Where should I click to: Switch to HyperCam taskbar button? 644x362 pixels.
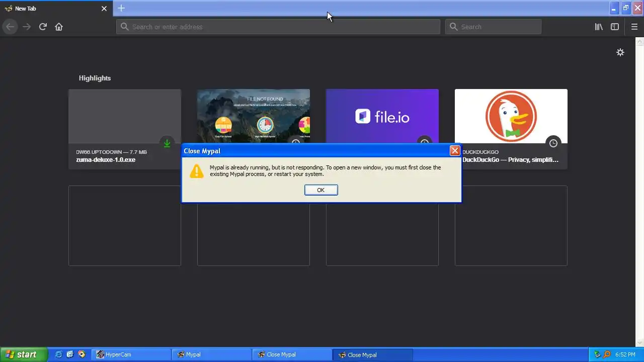pyautogui.click(x=131, y=354)
